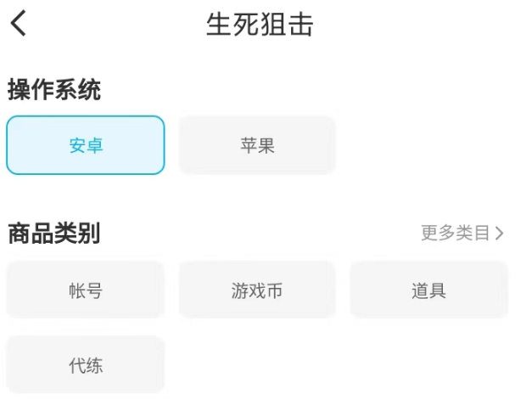
Task: Keep the highlighted 安卓 platform selected
Action: coord(86,145)
